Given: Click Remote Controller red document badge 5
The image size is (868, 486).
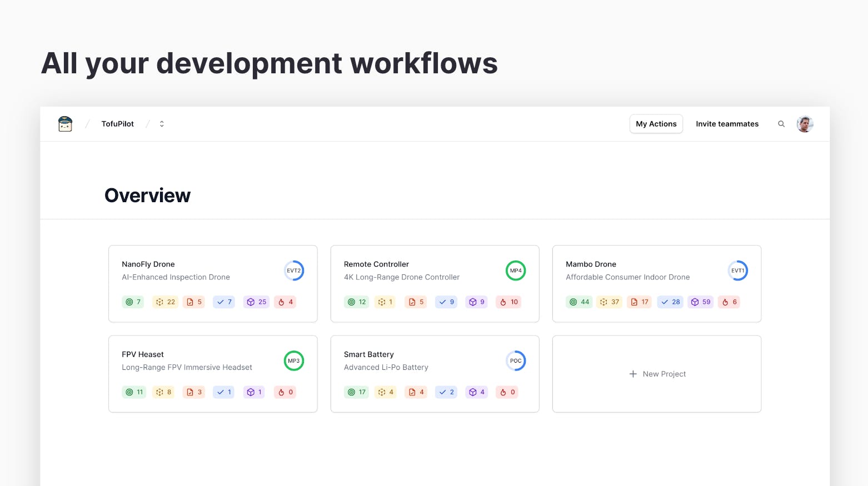Looking at the screenshot, I should tap(416, 302).
